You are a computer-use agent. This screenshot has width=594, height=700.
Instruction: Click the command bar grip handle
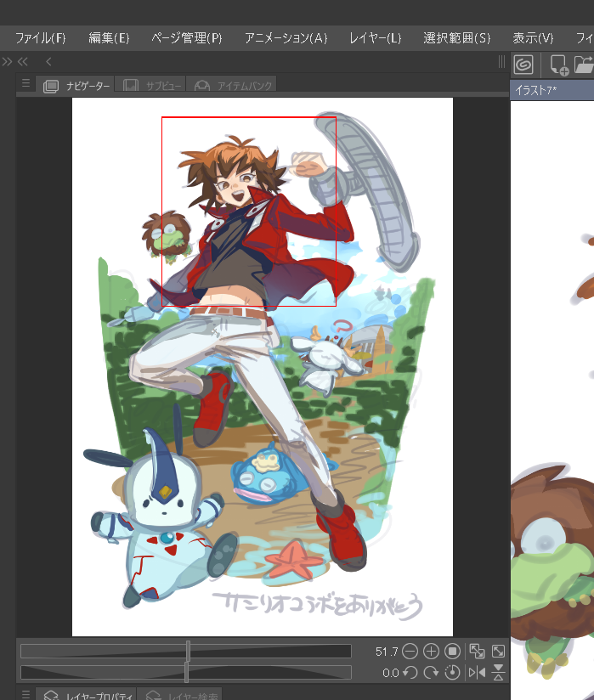point(502,62)
